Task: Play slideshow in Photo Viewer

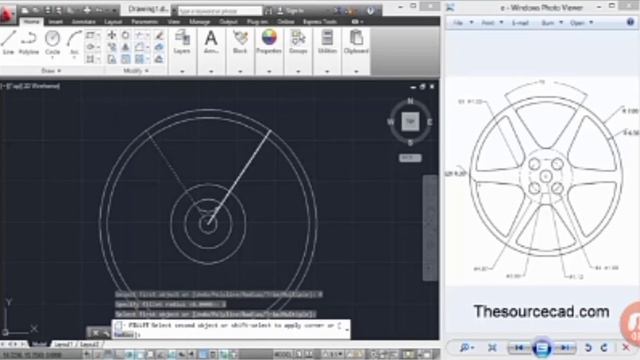Action: 542,347
